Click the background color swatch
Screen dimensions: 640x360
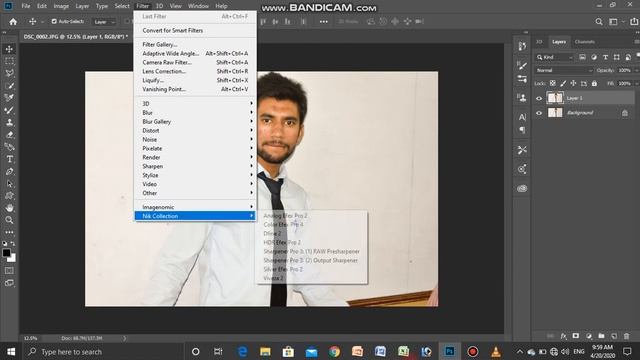pos(13,259)
